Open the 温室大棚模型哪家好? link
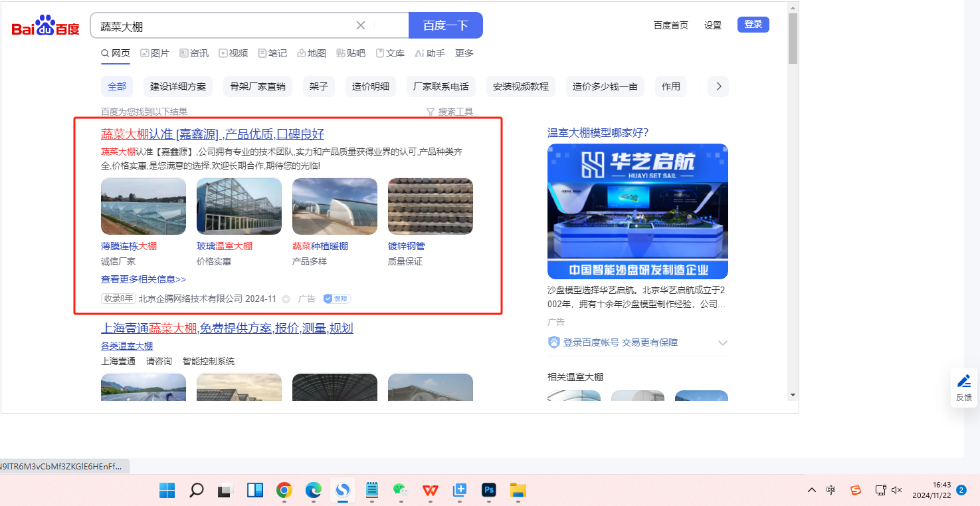The height and width of the screenshot is (506, 980). click(598, 133)
